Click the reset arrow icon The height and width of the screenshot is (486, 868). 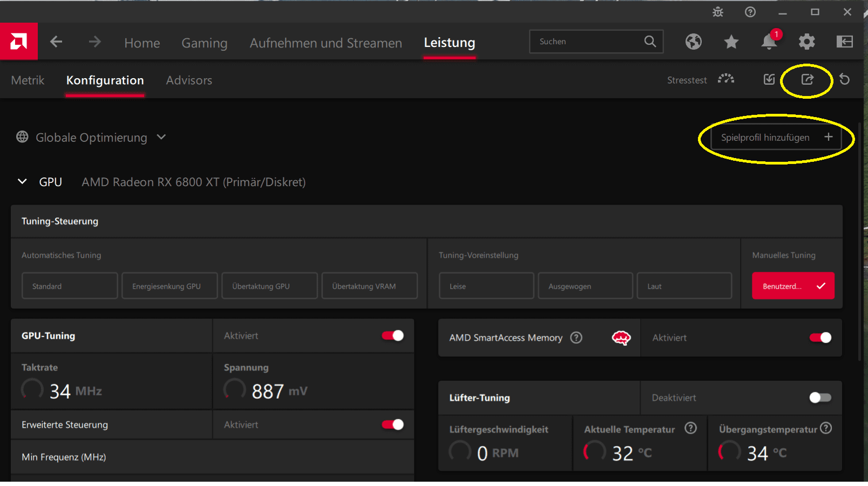(x=845, y=80)
